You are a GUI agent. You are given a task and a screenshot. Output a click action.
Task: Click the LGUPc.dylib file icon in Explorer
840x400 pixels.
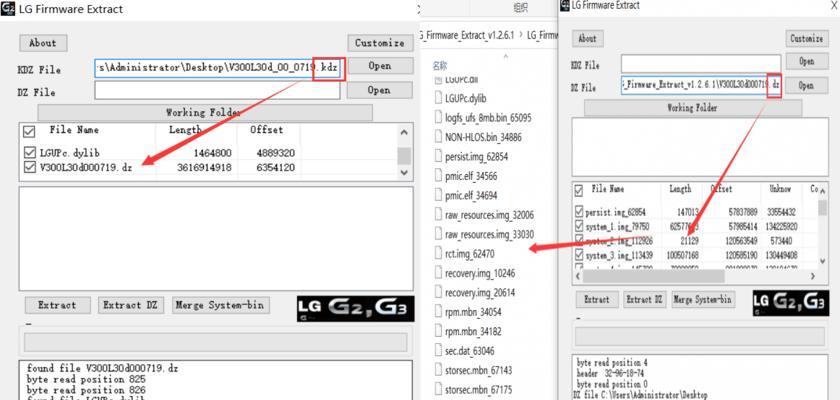tap(438, 98)
